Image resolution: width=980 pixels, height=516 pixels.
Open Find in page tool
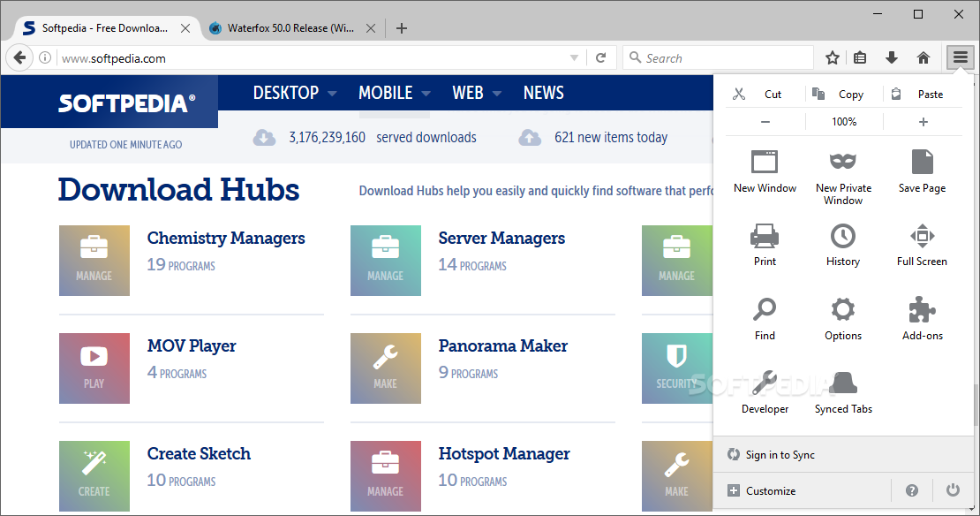(765, 318)
